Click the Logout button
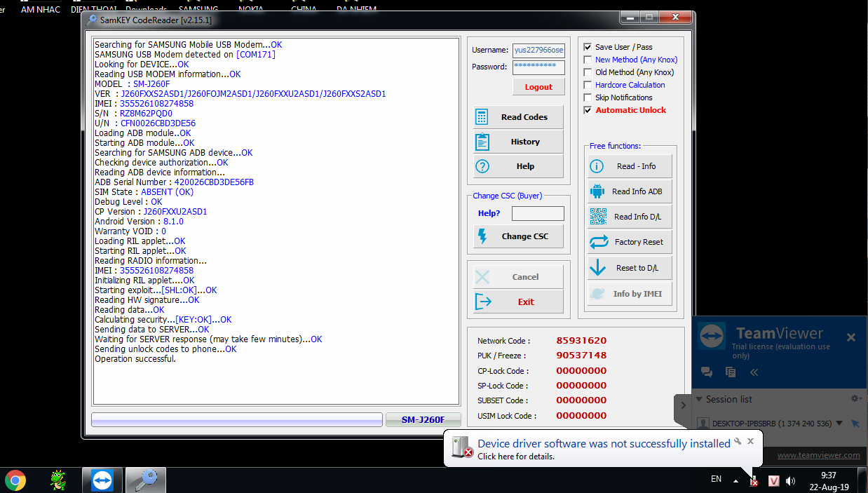This screenshot has width=868, height=493. coord(538,87)
